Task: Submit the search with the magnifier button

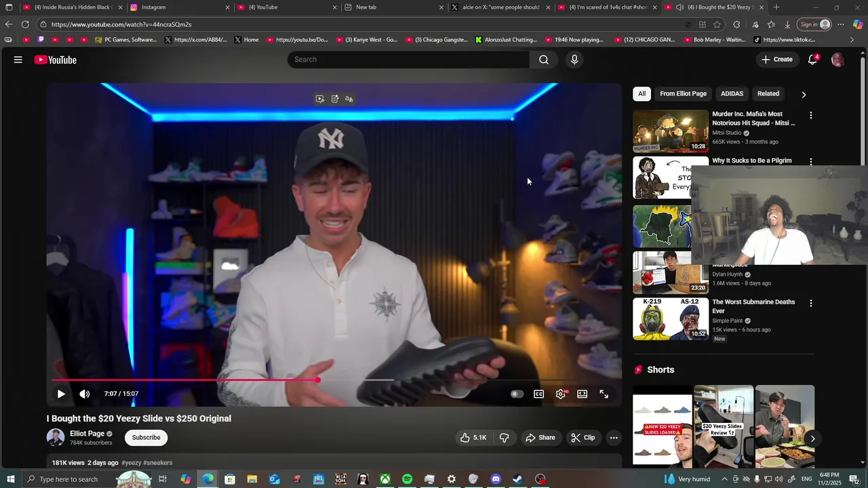Action: (x=544, y=60)
